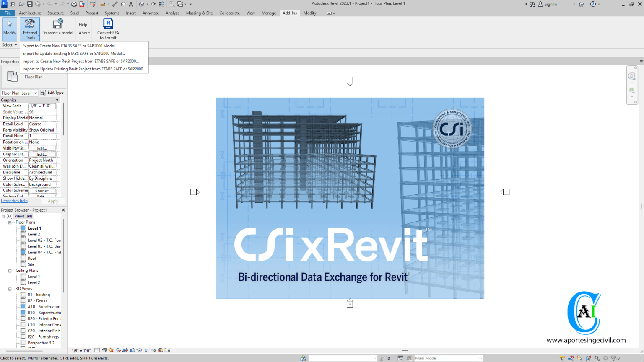
Task: Select the Modify arrow tool
Action: pos(9,29)
